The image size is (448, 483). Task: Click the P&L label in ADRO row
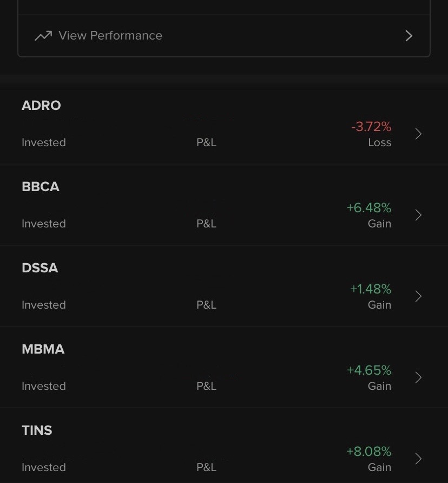click(x=206, y=143)
